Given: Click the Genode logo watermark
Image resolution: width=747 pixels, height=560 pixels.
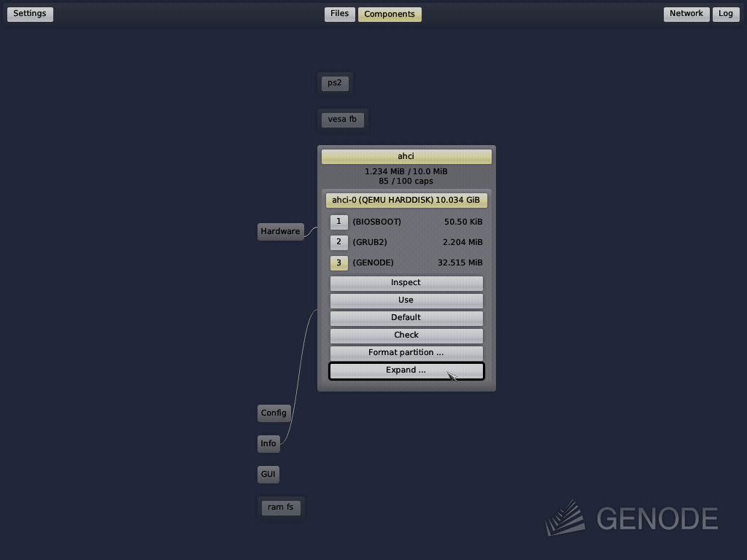Looking at the screenshot, I should pos(632,518).
